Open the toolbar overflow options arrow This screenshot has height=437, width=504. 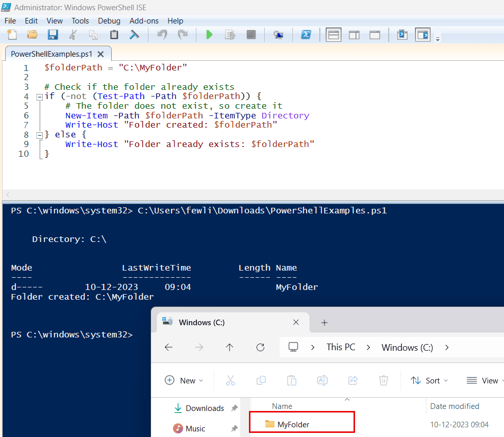coord(438,39)
